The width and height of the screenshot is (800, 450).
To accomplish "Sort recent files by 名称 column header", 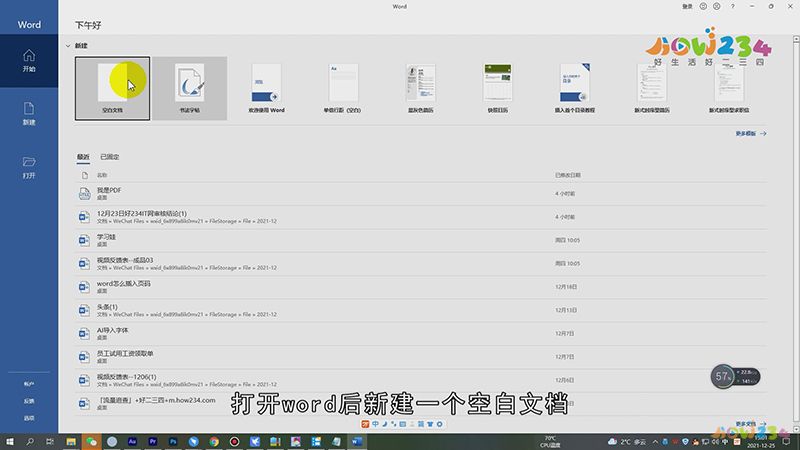I will 102,175.
